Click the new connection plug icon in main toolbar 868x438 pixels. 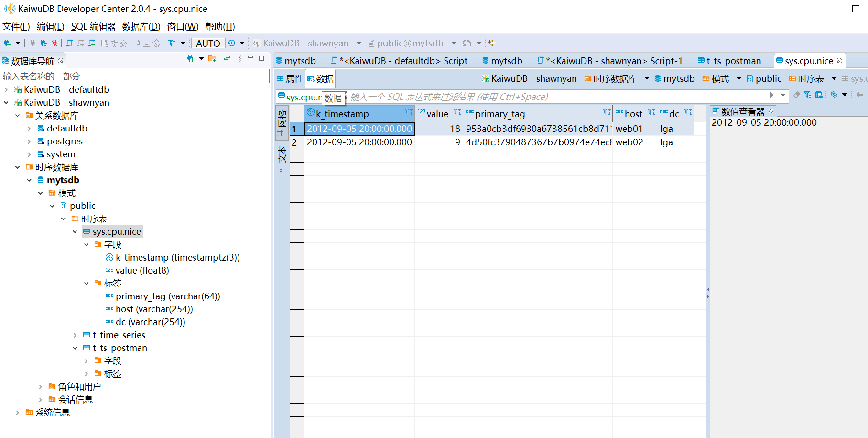click(7, 43)
